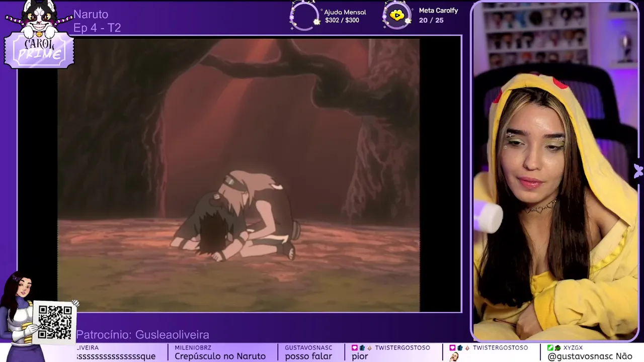Click the 'Meta Carolfy' goal label
This screenshot has width=644, height=362.
coord(438,11)
